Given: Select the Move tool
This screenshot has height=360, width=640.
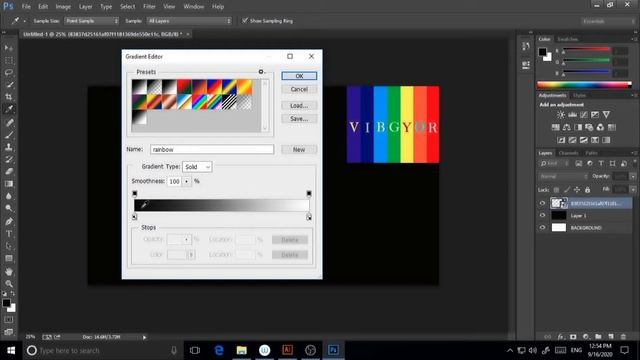Looking at the screenshot, I should 9,48.
